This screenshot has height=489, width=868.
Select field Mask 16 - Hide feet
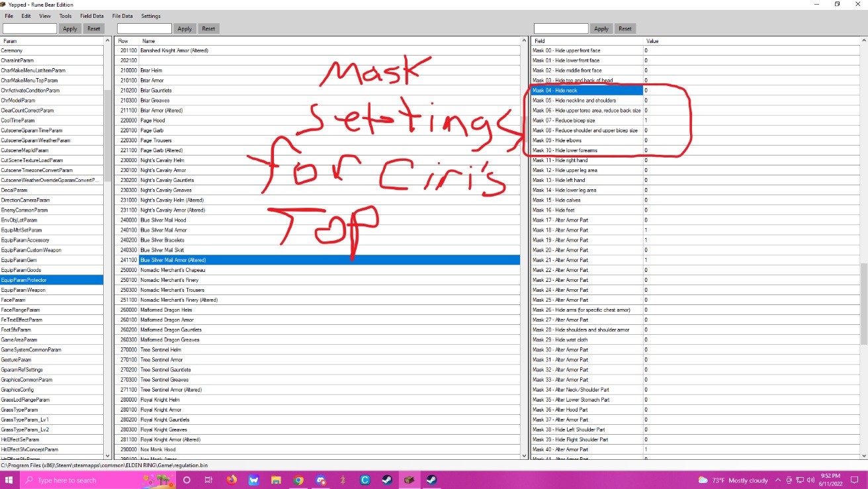[x=587, y=210]
